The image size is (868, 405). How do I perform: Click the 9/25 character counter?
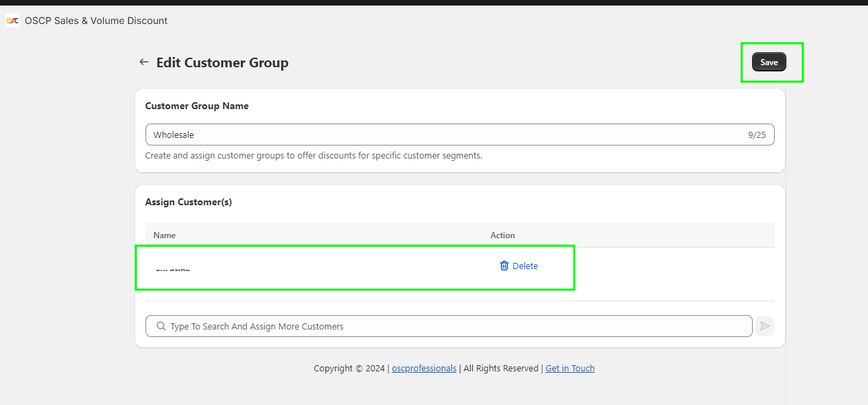(757, 135)
